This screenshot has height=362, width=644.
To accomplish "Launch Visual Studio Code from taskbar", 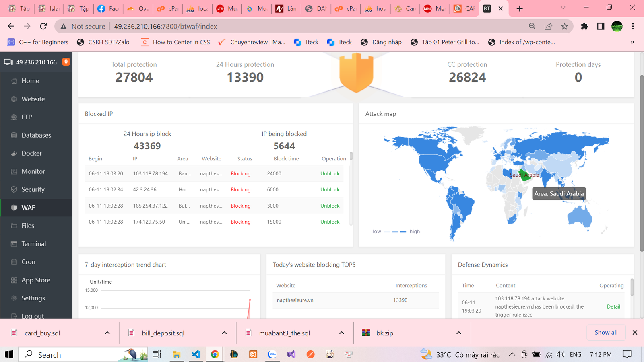I will (x=196, y=354).
